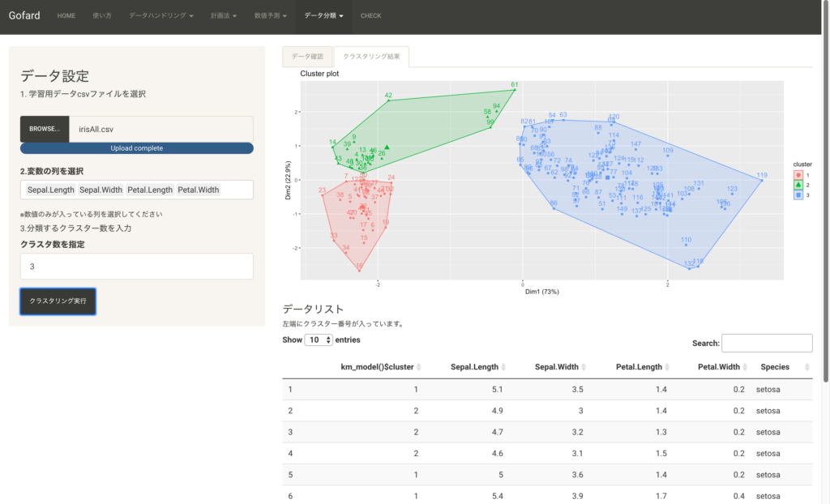
Task: Switch to the データ確認 tab
Action: coord(307,57)
